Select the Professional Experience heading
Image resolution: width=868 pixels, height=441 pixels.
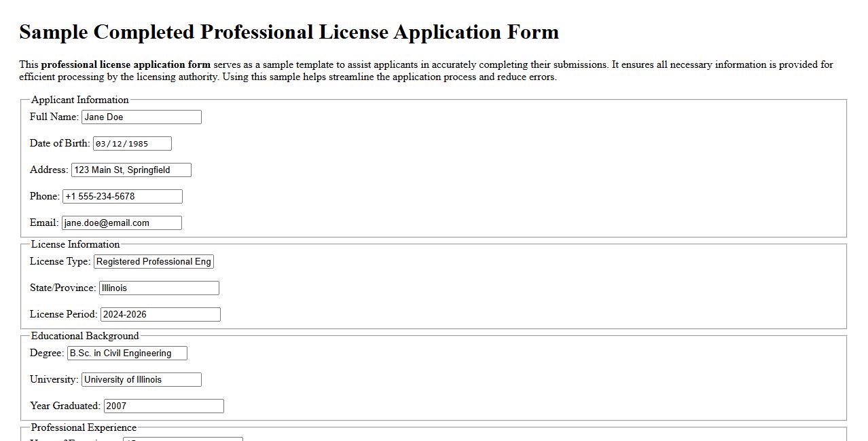tap(82, 427)
